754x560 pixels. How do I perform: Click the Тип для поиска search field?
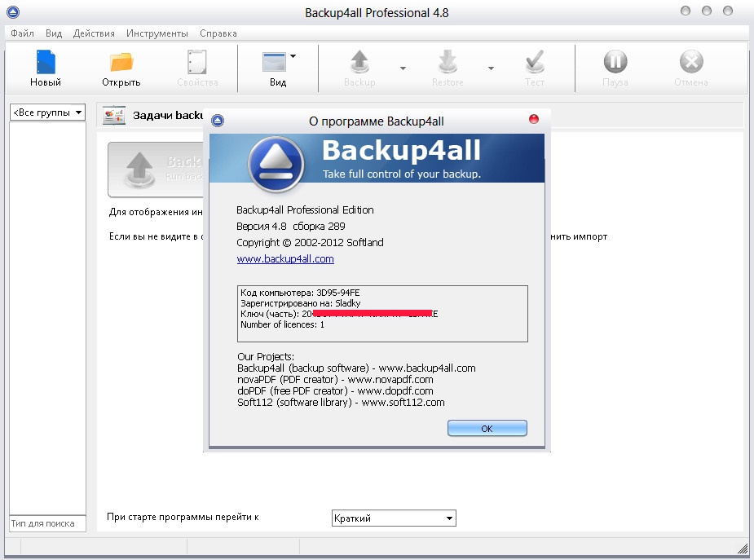[x=47, y=523]
